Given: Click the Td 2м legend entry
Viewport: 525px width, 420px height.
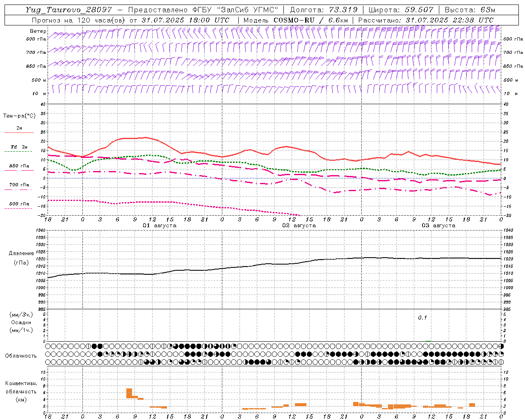Looking at the screenshot, I should [x=19, y=147].
